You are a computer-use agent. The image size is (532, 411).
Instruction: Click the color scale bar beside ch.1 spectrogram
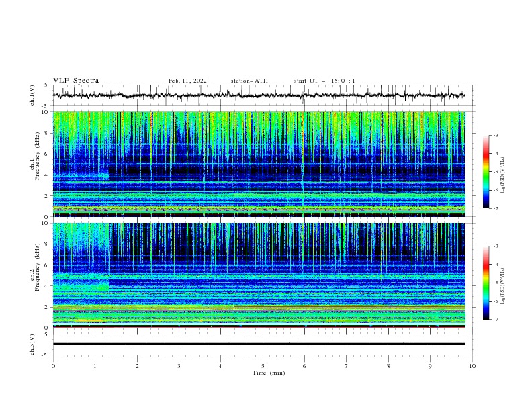coord(486,172)
